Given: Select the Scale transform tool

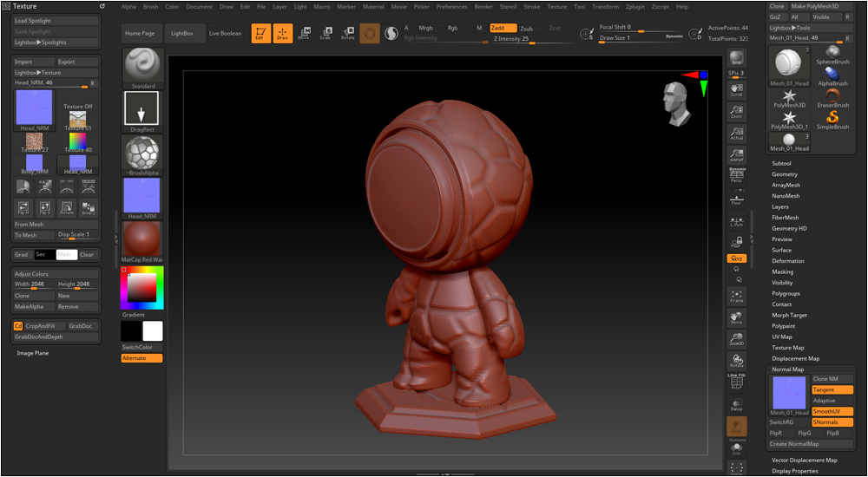Looking at the screenshot, I should point(325,33).
